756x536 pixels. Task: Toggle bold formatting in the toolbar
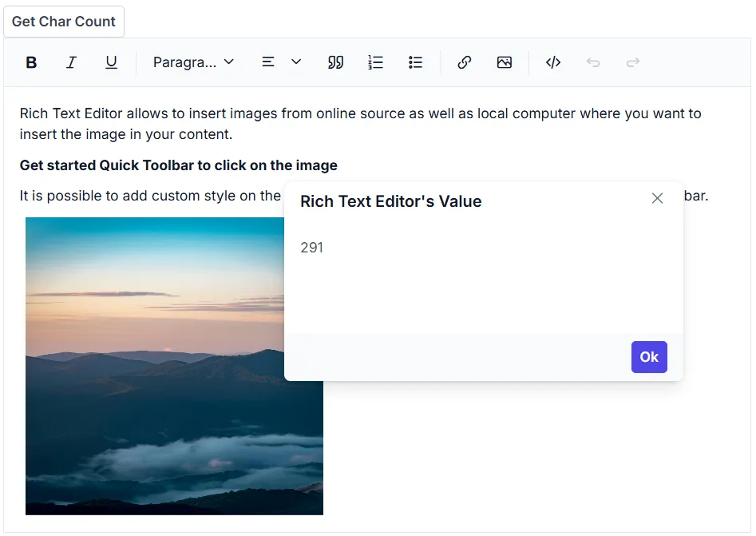(31, 62)
